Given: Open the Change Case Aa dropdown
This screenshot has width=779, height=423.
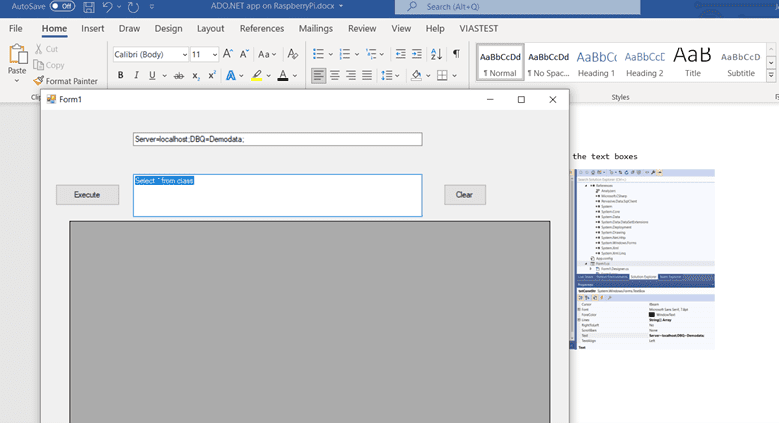Looking at the screenshot, I should pyautogui.click(x=267, y=54).
